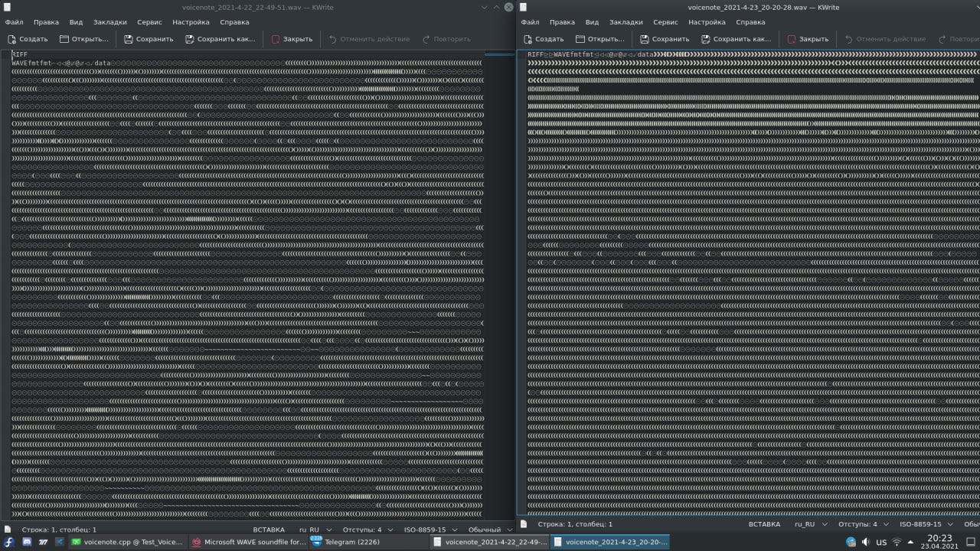Click 'Строка: 1, столбец: 1' in left status bar

(x=59, y=530)
